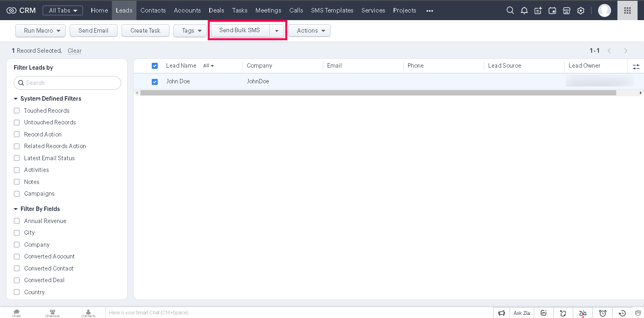644x318 pixels.
Task: Switch to the Contacts tab
Action: [153, 10]
